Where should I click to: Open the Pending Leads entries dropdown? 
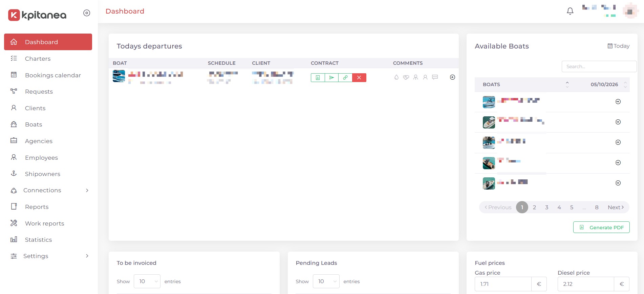pos(326,281)
